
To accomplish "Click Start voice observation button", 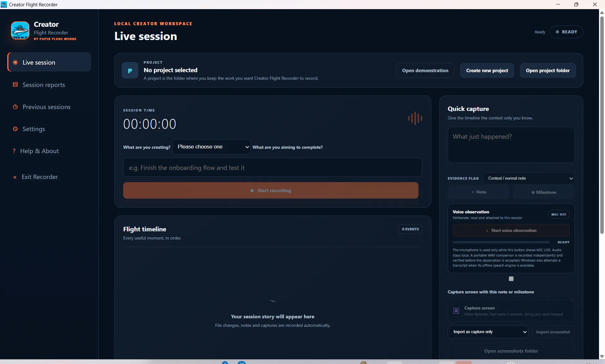I will [x=511, y=230].
